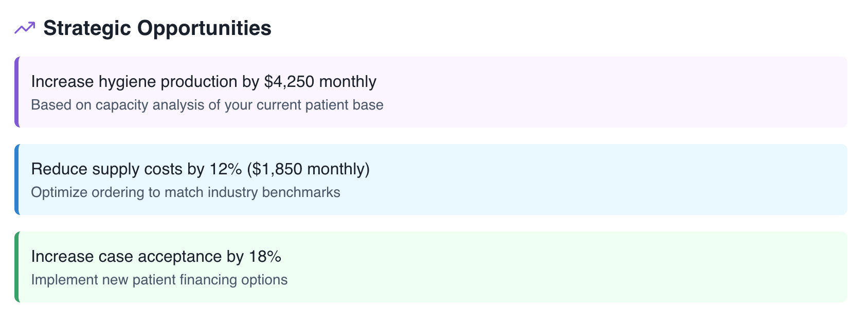Screen dimensions: 868x323
Task: Click 'Implement new patient financing options' text
Action: (x=159, y=280)
